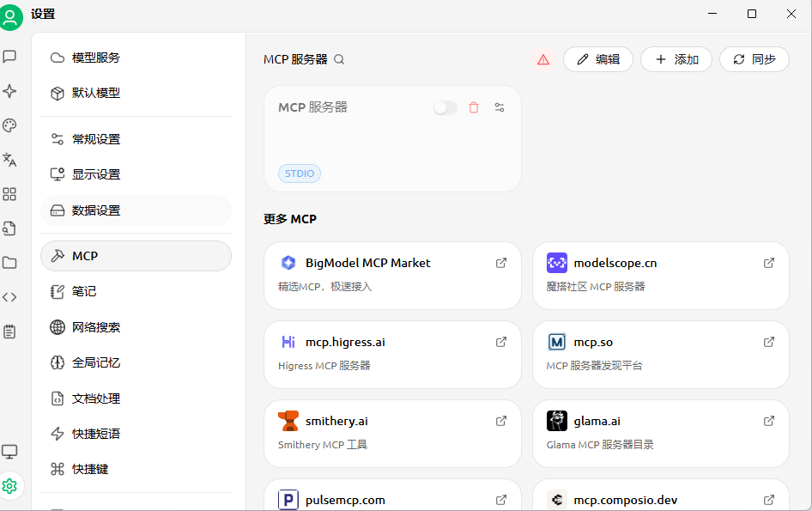Open smithery.ai external link icon
The height and width of the screenshot is (511, 812).
500,421
